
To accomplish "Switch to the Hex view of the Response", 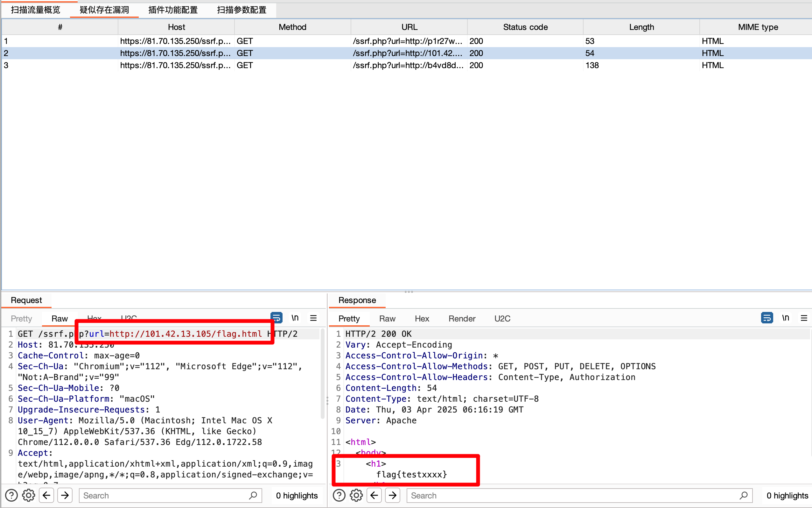I will click(x=422, y=319).
